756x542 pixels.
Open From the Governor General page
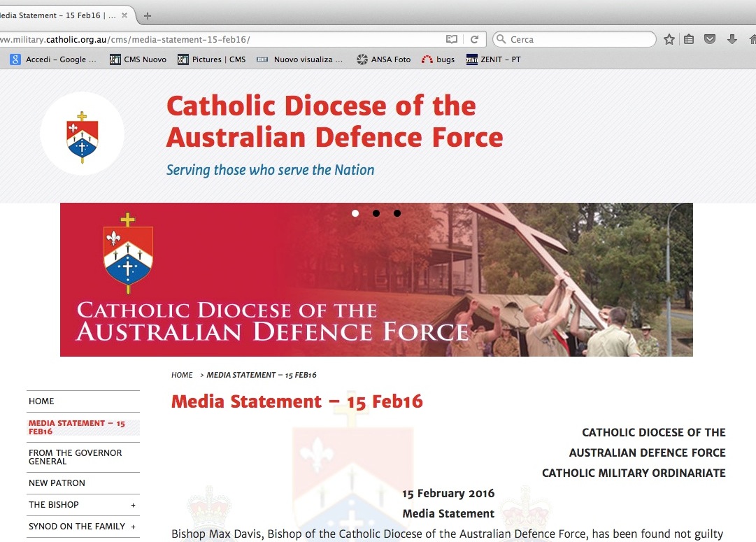[x=75, y=457]
